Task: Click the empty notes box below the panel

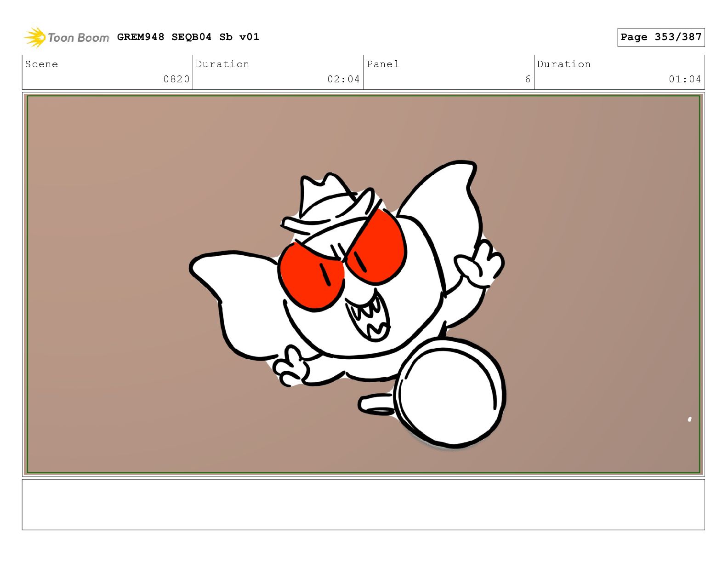Action: click(364, 505)
